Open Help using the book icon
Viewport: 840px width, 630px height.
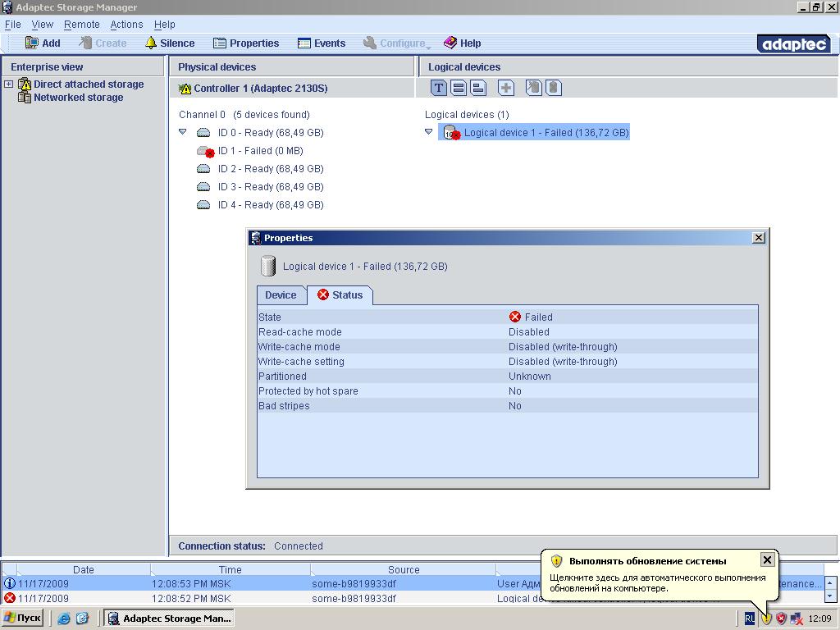tap(462, 43)
